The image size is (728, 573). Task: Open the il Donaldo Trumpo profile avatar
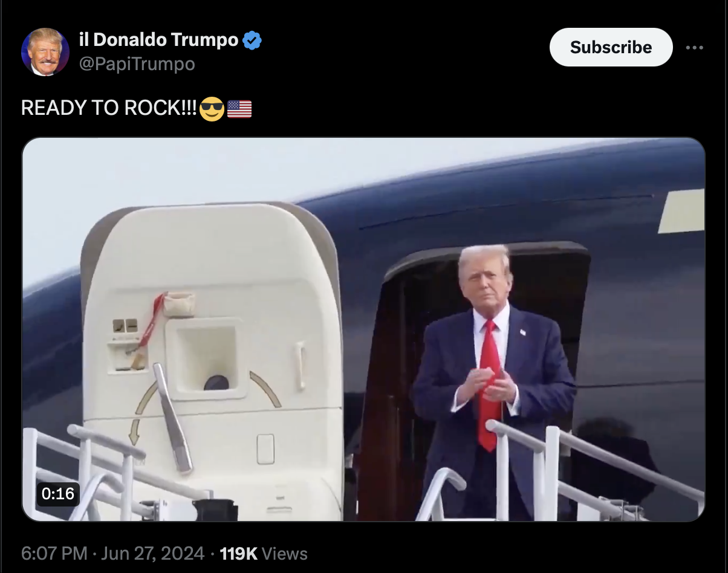45,52
